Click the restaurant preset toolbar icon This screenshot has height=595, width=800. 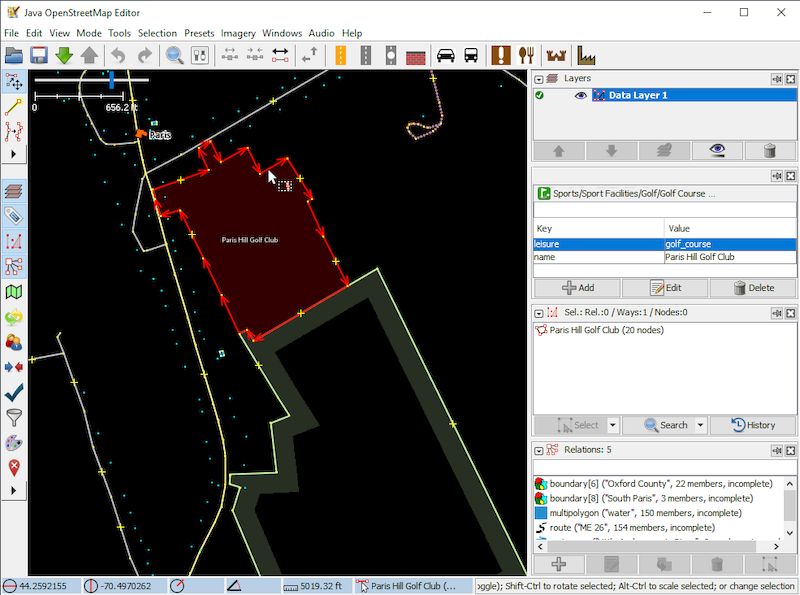click(524, 55)
